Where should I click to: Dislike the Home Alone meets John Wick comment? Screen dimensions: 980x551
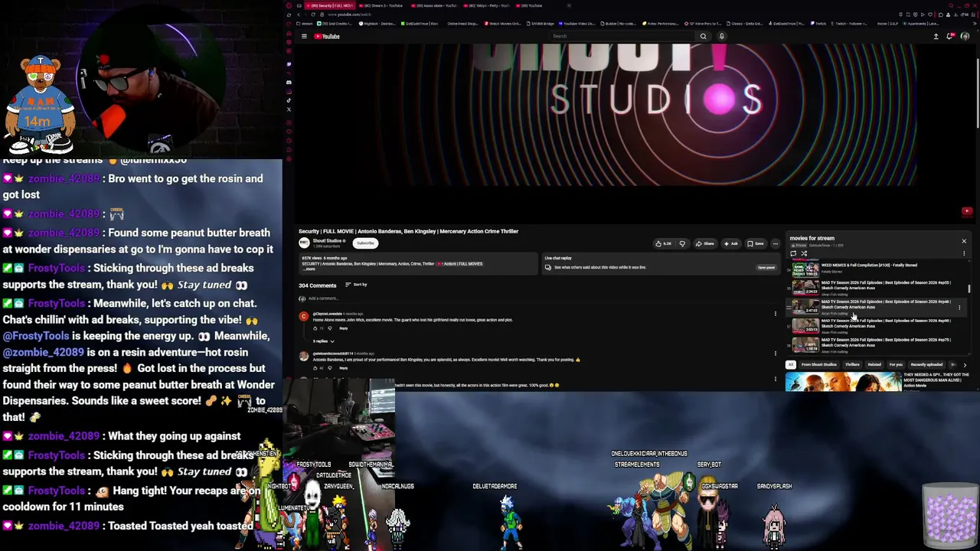330,328
